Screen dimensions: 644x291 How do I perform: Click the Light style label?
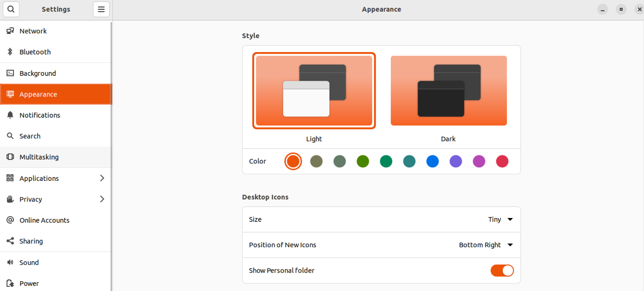point(314,139)
